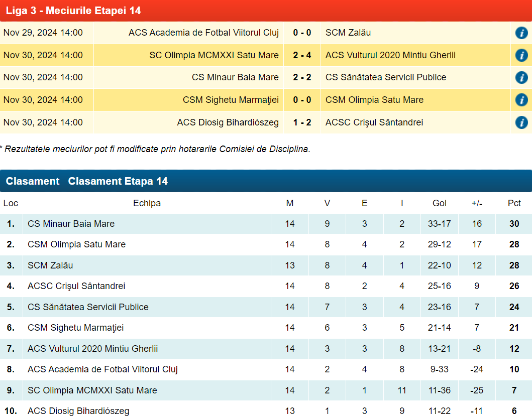Click the Gol column header
Image resolution: width=532 pixels, height=417 pixels.
click(x=440, y=203)
